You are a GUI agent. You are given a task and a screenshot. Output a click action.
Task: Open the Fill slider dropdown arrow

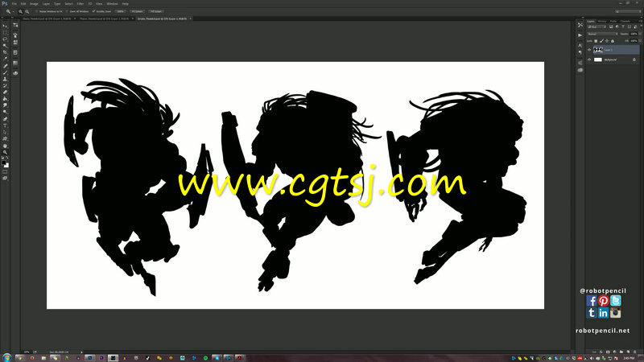[x=640, y=41]
